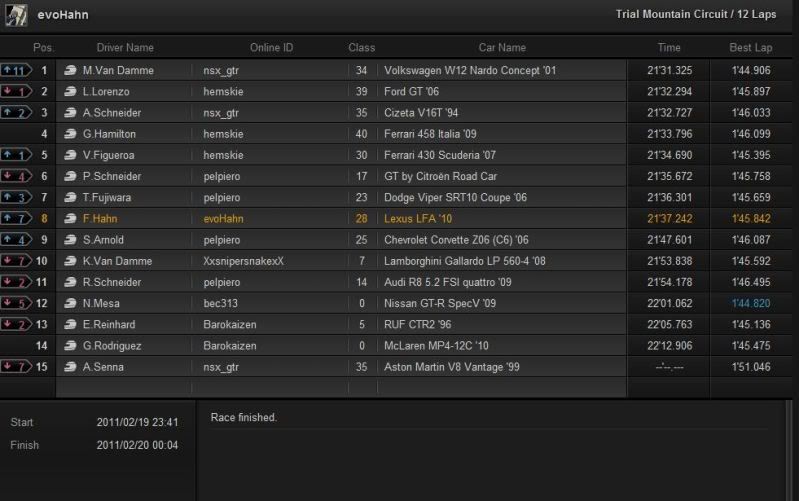
Task: Select driver name F.Hahn highlighted row
Action: (x=100, y=219)
